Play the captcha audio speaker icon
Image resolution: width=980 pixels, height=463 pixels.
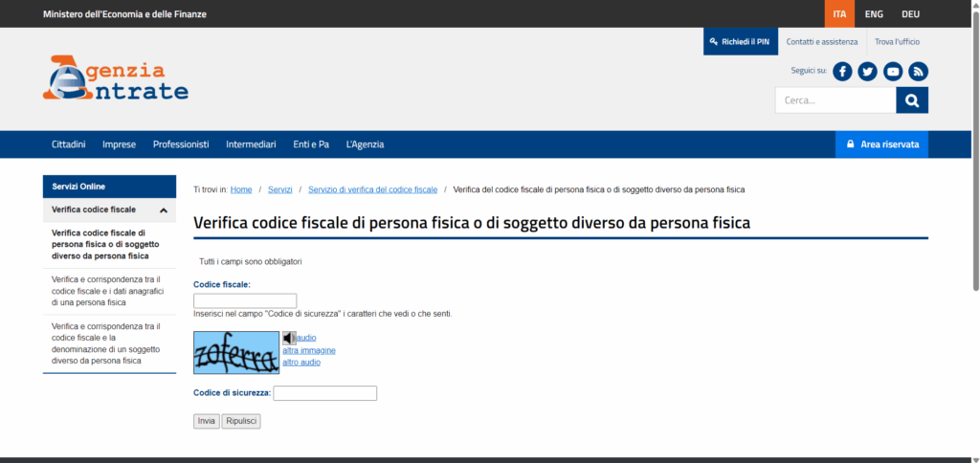pos(289,338)
